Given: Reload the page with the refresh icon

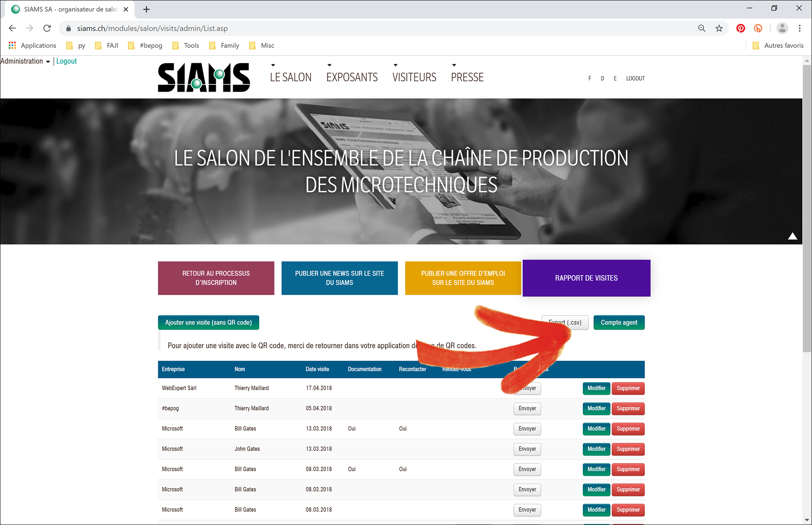Looking at the screenshot, I should pos(47,28).
